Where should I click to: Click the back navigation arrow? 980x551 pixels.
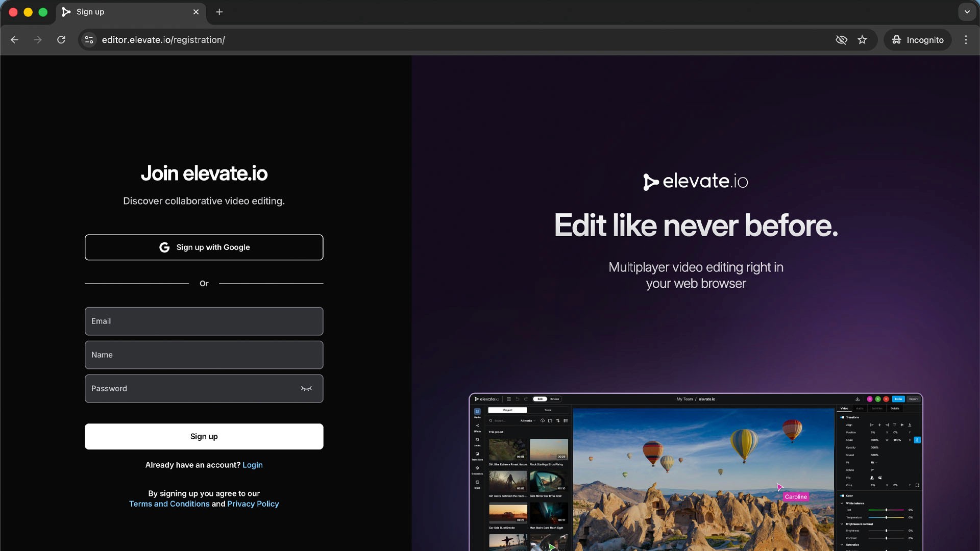(x=14, y=40)
